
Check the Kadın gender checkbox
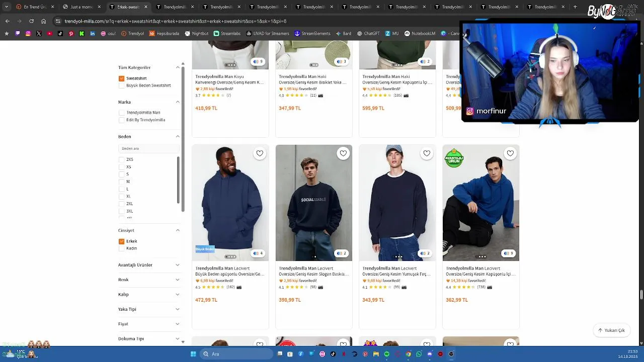(x=121, y=248)
